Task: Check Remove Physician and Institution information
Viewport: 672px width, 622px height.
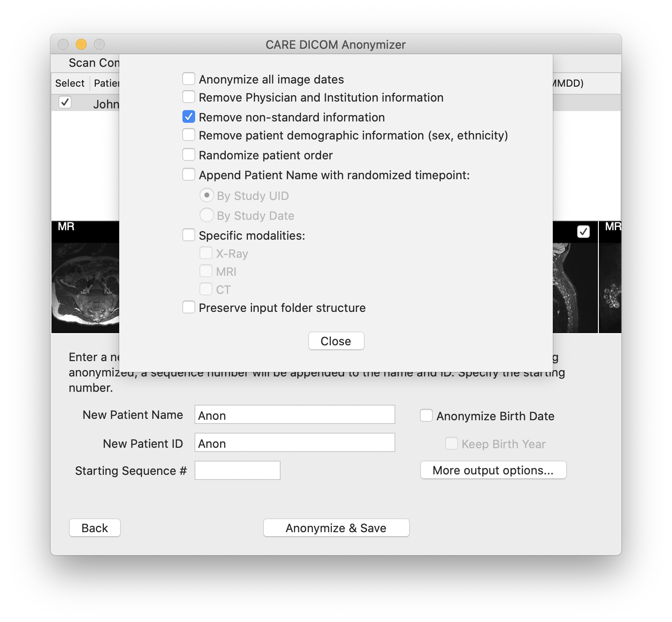Action: (x=189, y=97)
